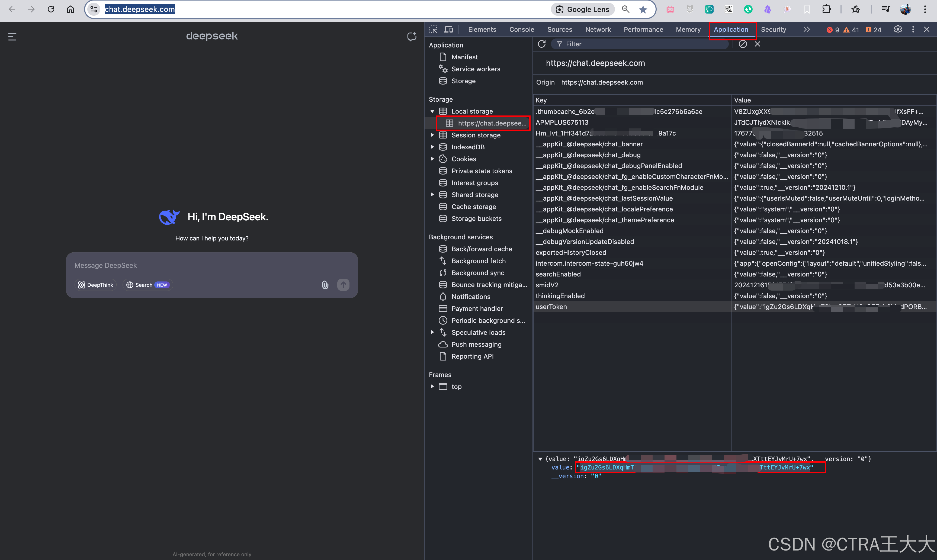
Task: Switch to the Console tab
Action: pos(522,30)
